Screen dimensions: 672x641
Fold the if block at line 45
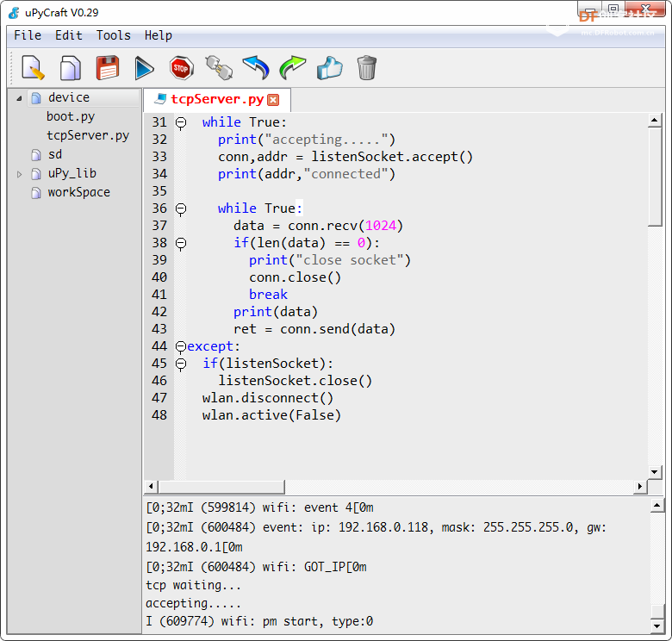pos(181,364)
